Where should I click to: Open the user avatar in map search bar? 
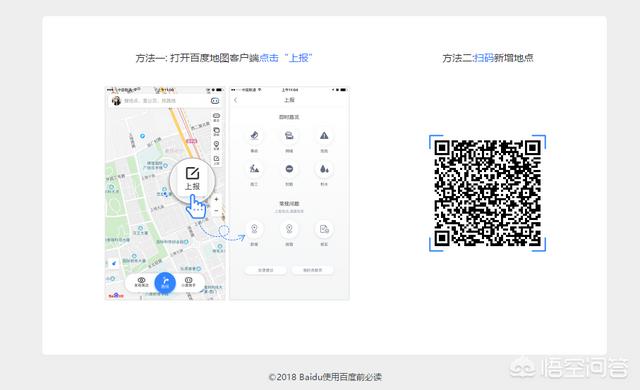click(116, 100)
